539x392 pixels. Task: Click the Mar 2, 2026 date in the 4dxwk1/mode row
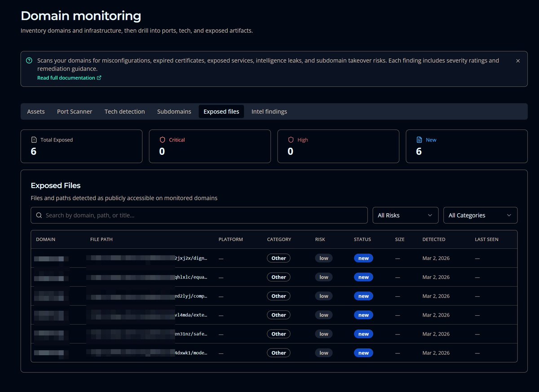tap(436, 352)
